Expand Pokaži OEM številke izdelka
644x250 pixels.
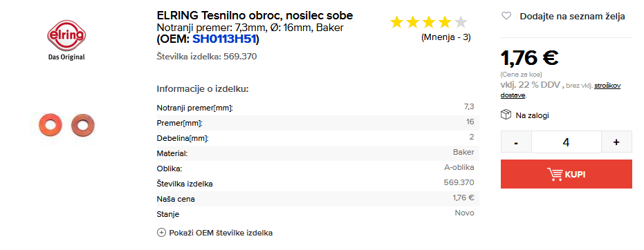[x=221, y=233]
